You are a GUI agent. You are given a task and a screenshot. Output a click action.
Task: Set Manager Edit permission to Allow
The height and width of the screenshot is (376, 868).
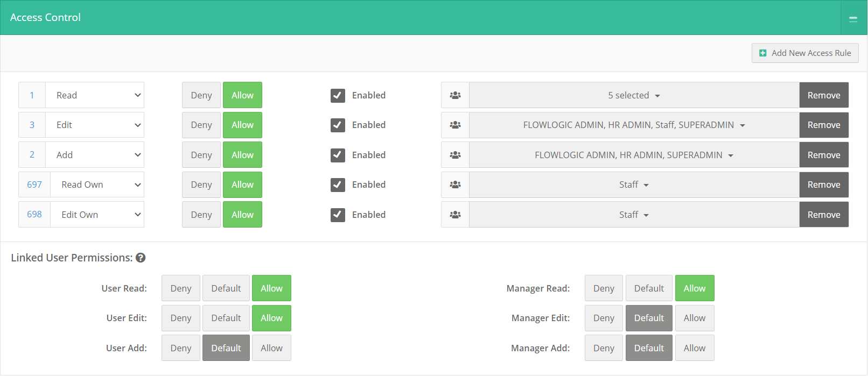pyautogui.click(x=695, y=318)
